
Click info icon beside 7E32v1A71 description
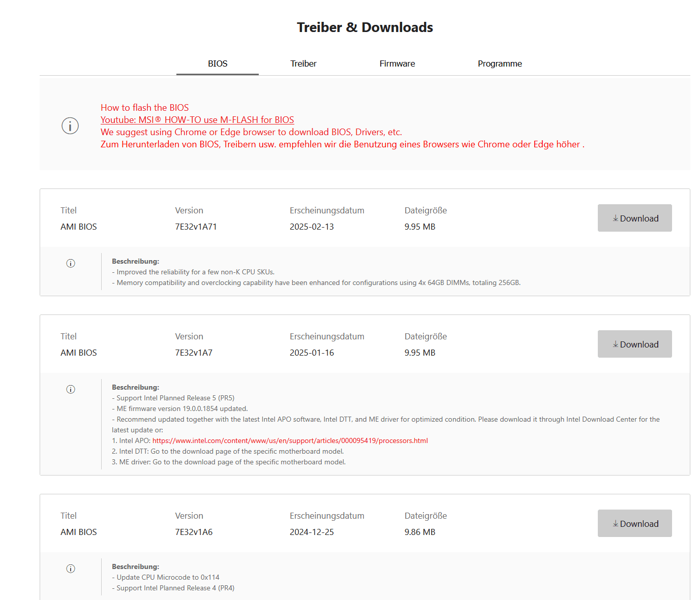point(71,263)
